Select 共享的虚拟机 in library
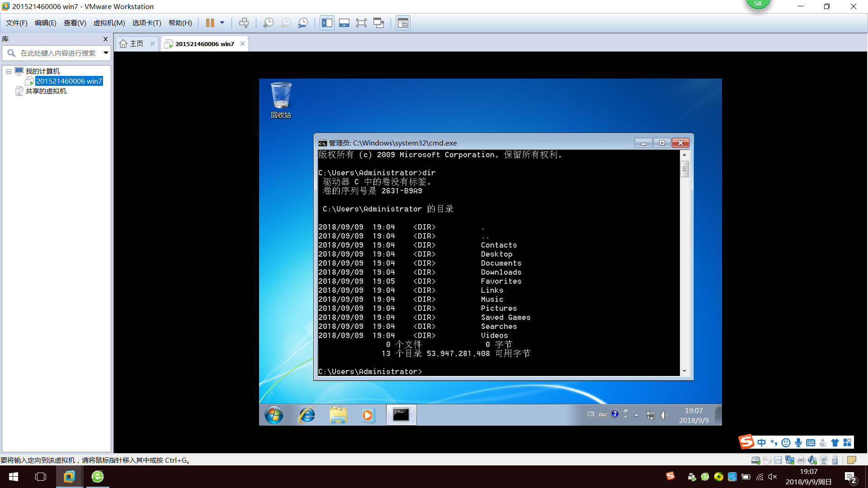This screenshot has width=868, height=488. click(x=46, y=91)
